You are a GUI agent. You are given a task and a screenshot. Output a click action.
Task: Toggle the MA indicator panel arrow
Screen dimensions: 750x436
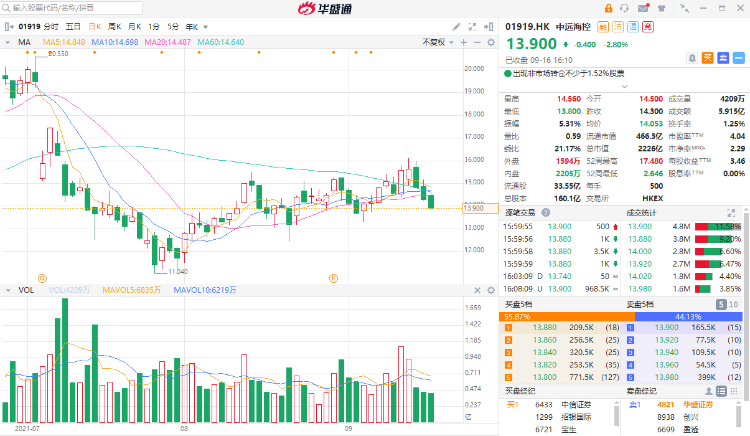click(9, 42)
